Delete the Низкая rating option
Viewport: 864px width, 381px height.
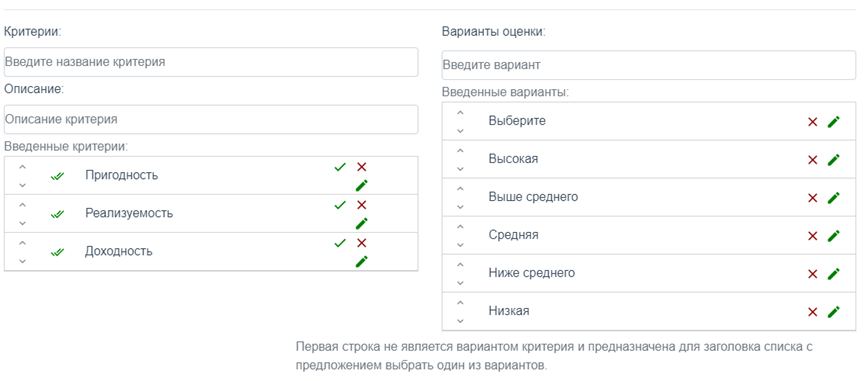pyautogui.click(x=812, y=312)
